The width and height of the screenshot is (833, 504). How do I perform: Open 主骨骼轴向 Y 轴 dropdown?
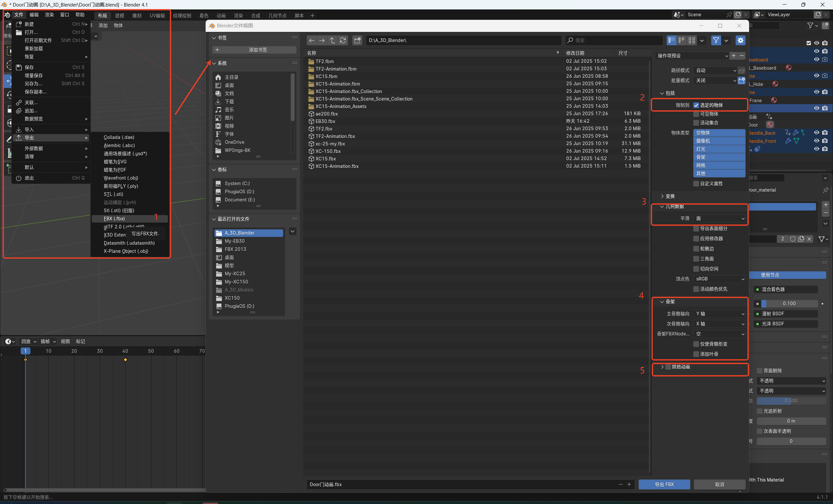(719, 314)
